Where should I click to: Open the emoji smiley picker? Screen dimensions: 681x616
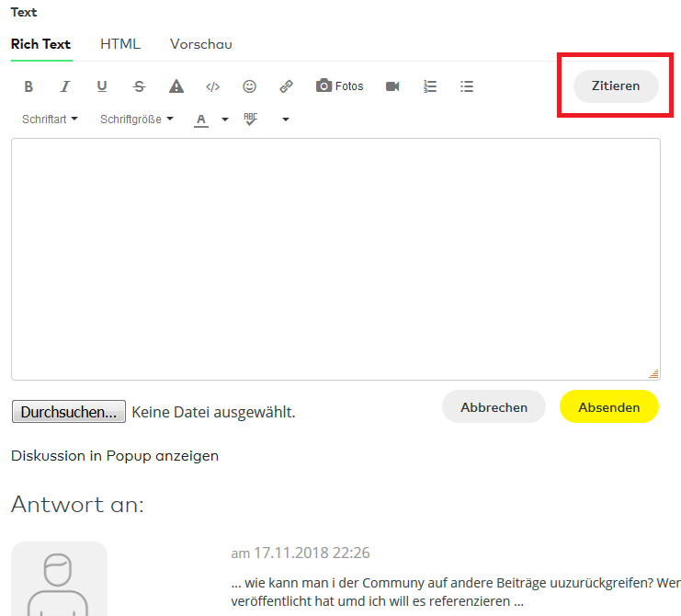click(249, 86)
